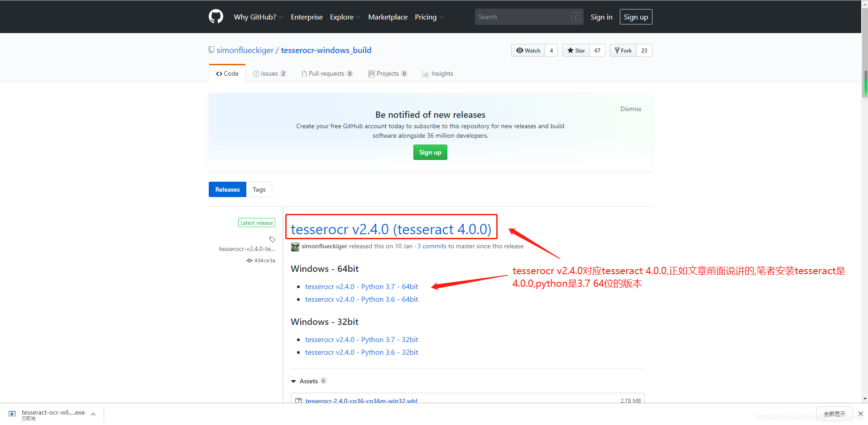Open tesserocr-2.4.0-cp36-cp36m-win32.whl asset
Viewport: 868px width, 425px height.
[361, 401]
